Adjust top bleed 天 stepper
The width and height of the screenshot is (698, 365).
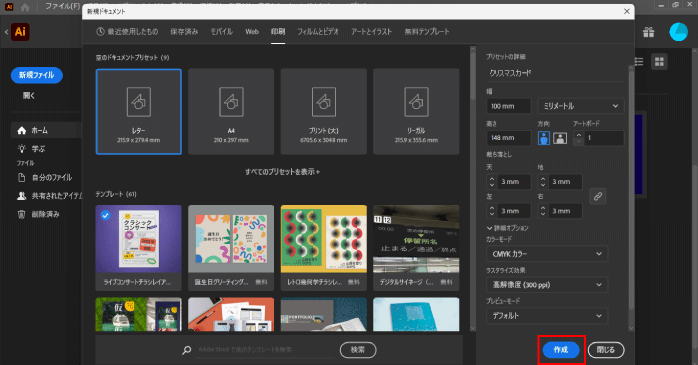point(491,182)
